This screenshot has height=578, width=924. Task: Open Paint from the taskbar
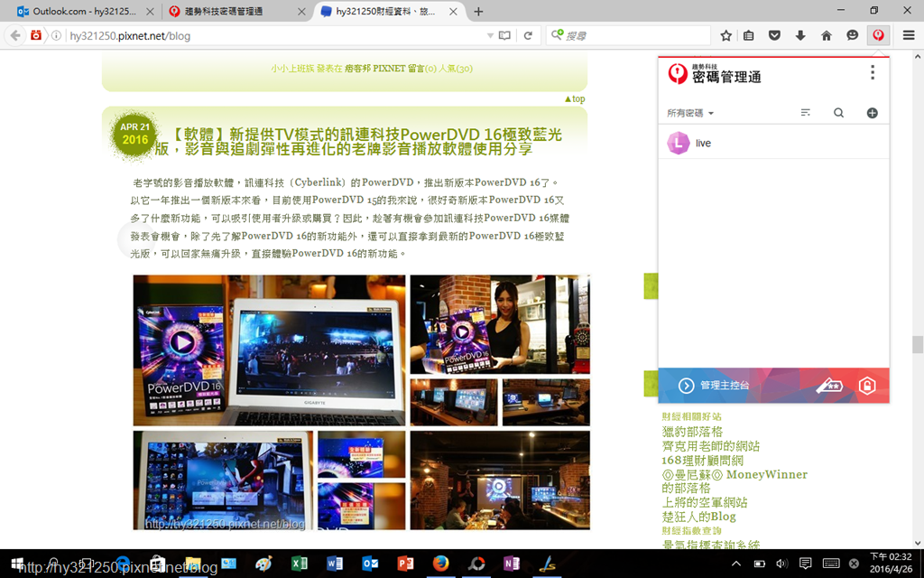pos(263,564)
